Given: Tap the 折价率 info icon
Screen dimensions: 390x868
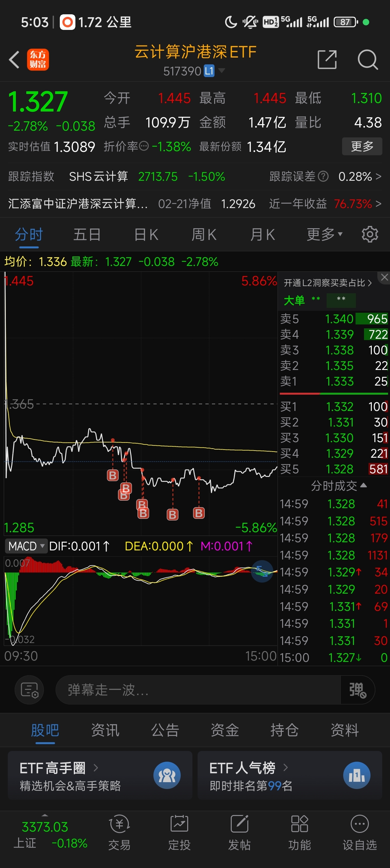Looking at the screenshot, I should pos(144,146).
